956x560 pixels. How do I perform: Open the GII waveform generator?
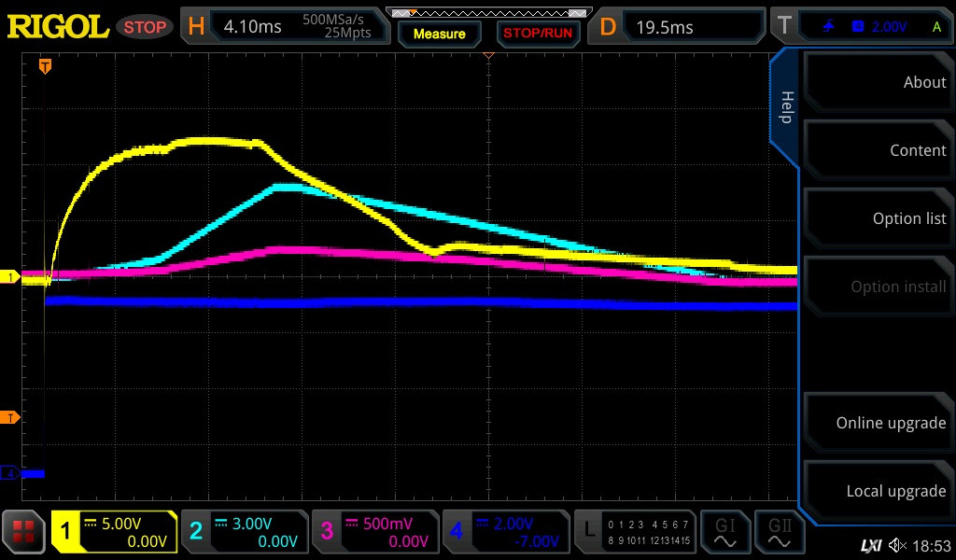point(780,532)
